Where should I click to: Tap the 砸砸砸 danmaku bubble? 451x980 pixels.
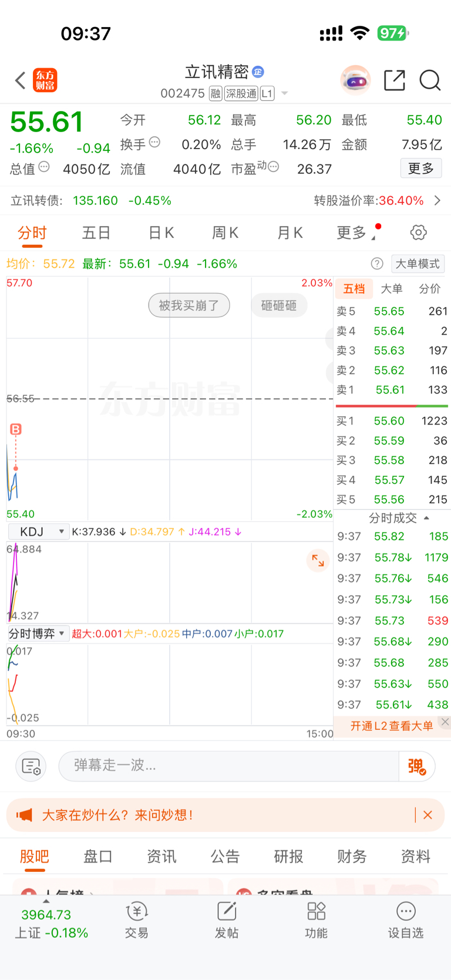pos(279,305)
